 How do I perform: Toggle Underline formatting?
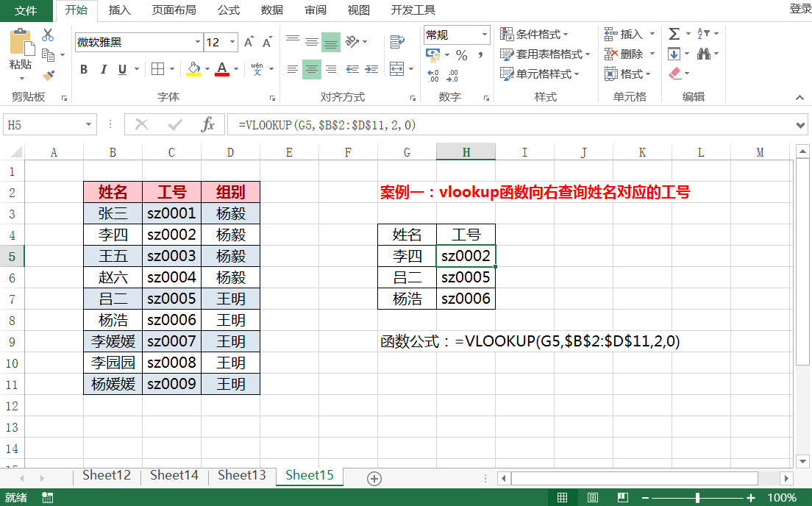[x=122, y=69]
